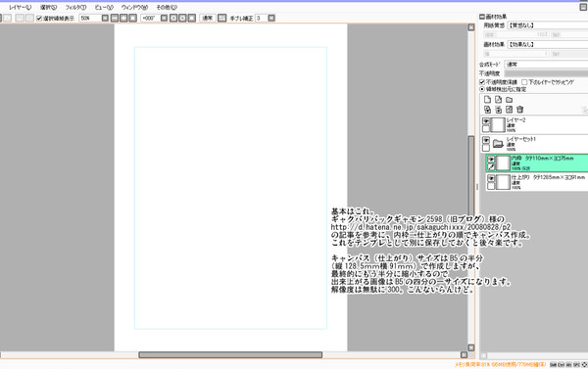The width and height of the screenshot is (588, 369).
Task: Click the 手ブレ補正 value field
Action: [261, 18]
